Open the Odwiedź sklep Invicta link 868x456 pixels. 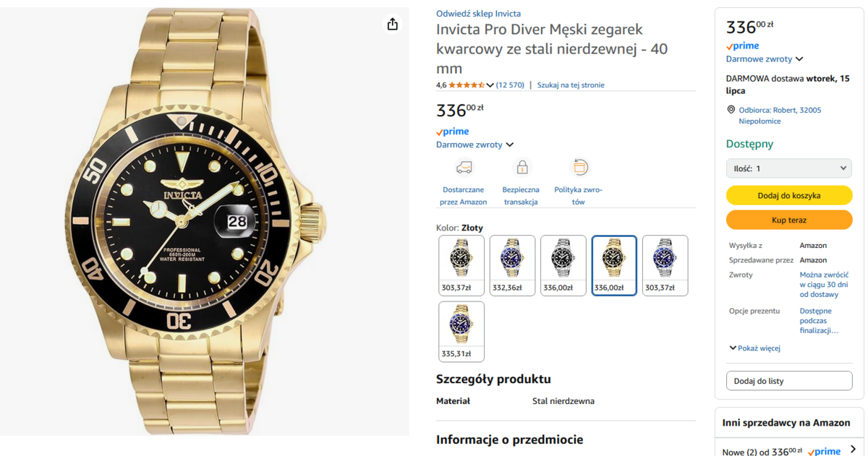tap(478, 14)
